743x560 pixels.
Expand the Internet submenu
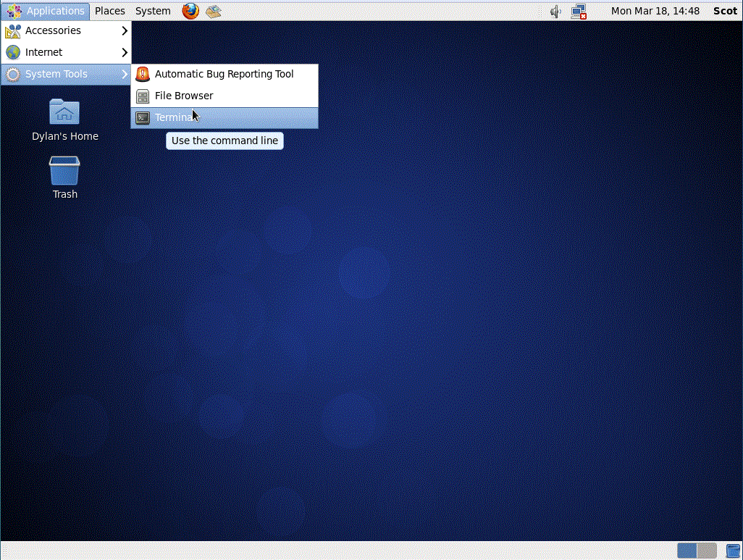[43, 51]
